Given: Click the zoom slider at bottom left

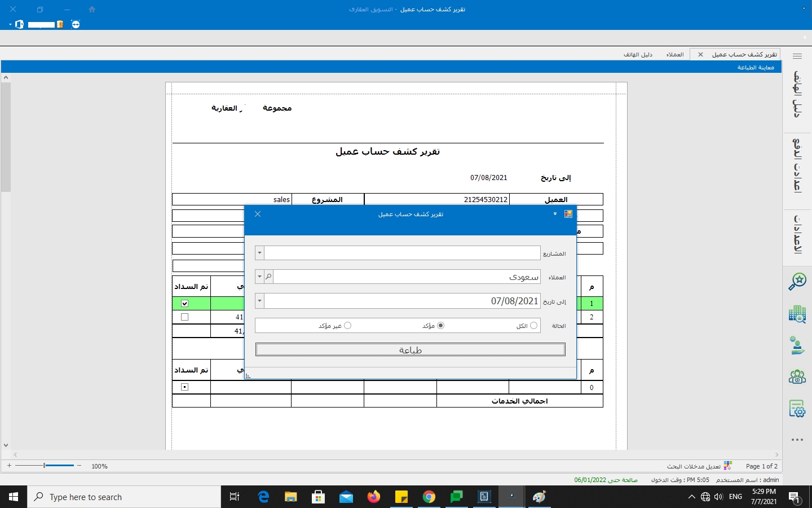Looking at the screenshot, I should tap(45, 466).
